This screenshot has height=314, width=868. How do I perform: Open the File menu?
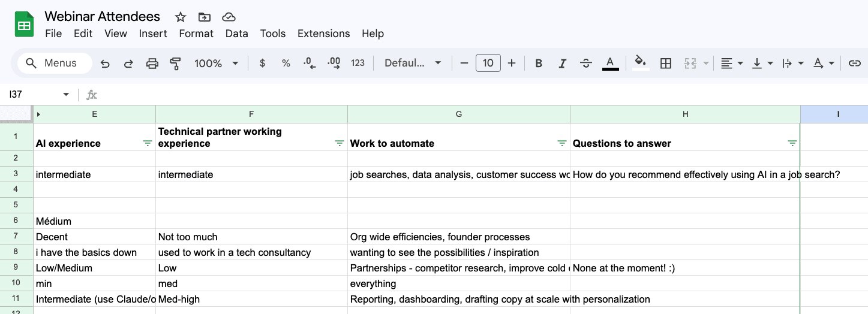pyautogui.click(x=53, y=34)
